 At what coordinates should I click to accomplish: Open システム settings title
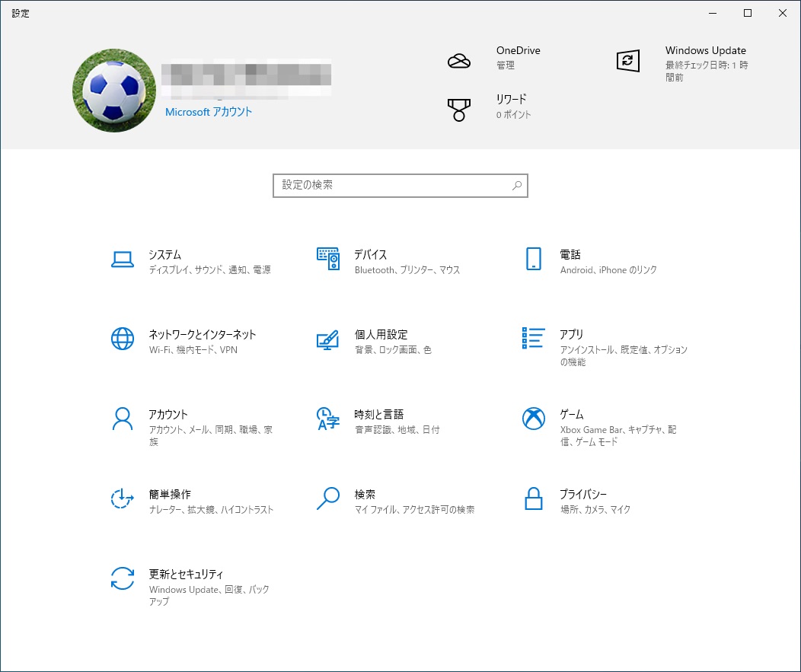165,254
